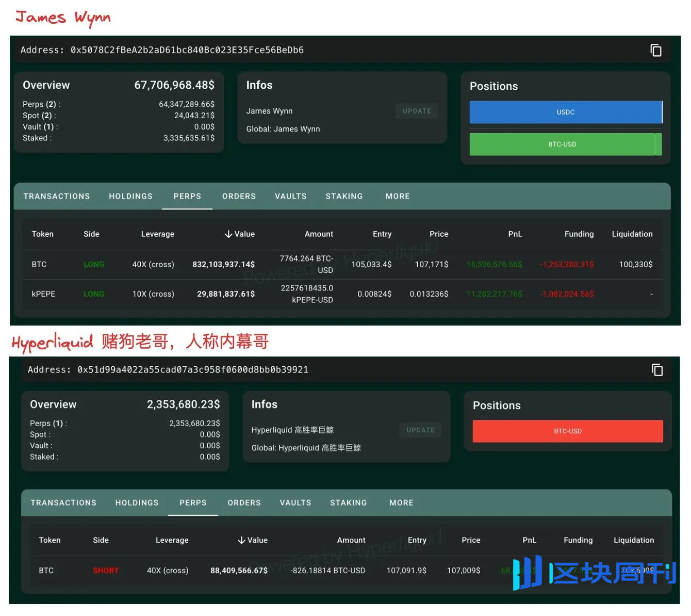
Task: Click entry price 107,091.9$
Action: [406, 571]
